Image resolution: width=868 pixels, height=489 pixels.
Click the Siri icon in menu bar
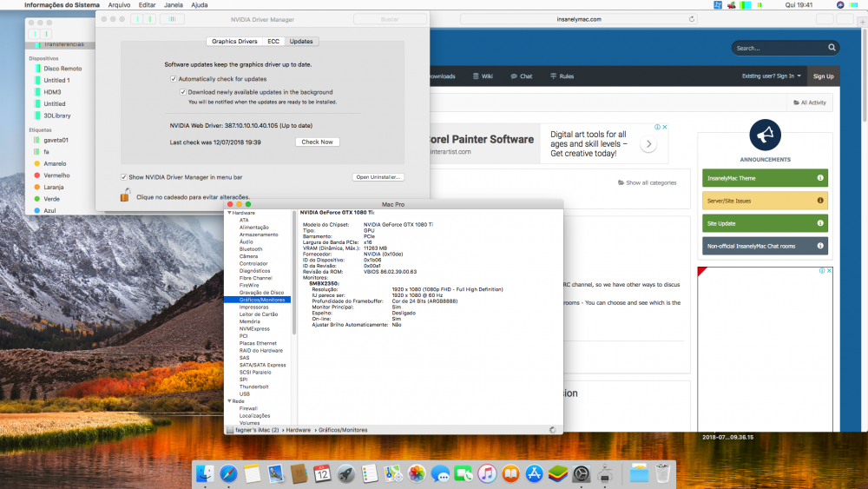tap(840, 5)
